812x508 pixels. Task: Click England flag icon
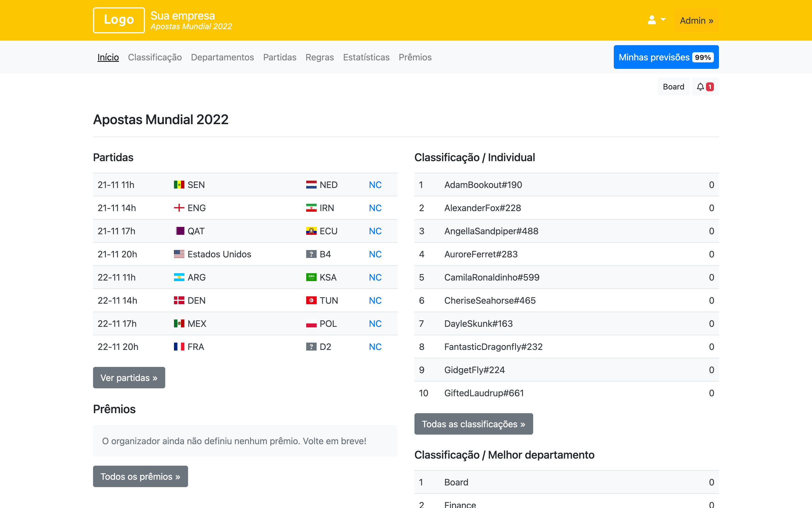point(179,208)
